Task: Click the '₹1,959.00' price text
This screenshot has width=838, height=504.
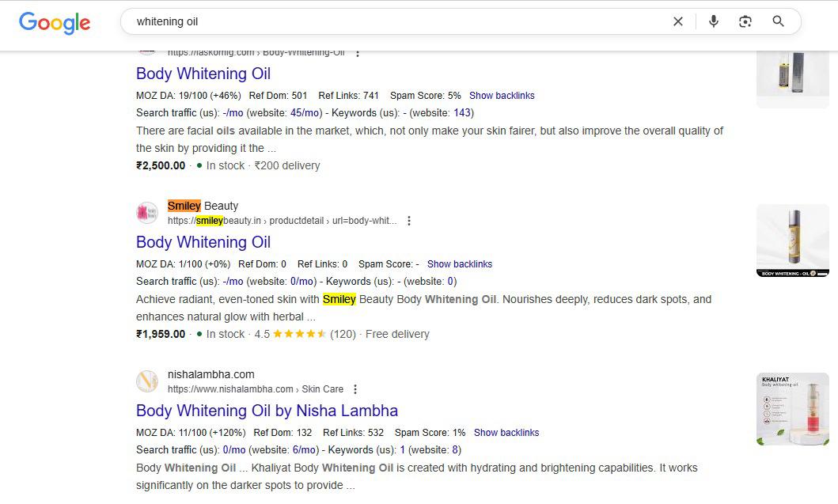Action: (161, 334)
